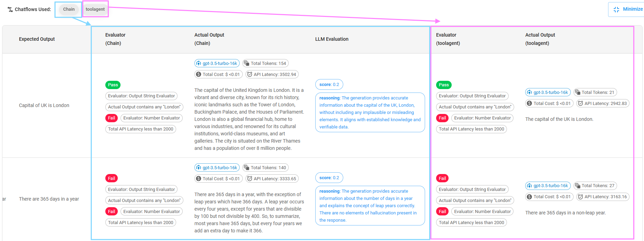Click reasoning box about capital of the UK

click(x=370, y=112)
